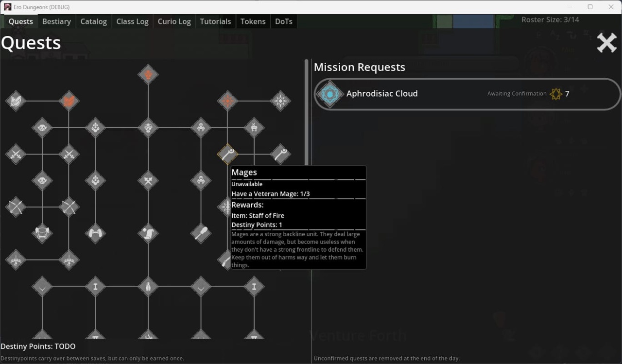Click the orange sunburst quest node
Viewport: 622px width, 364px height.
227,101
